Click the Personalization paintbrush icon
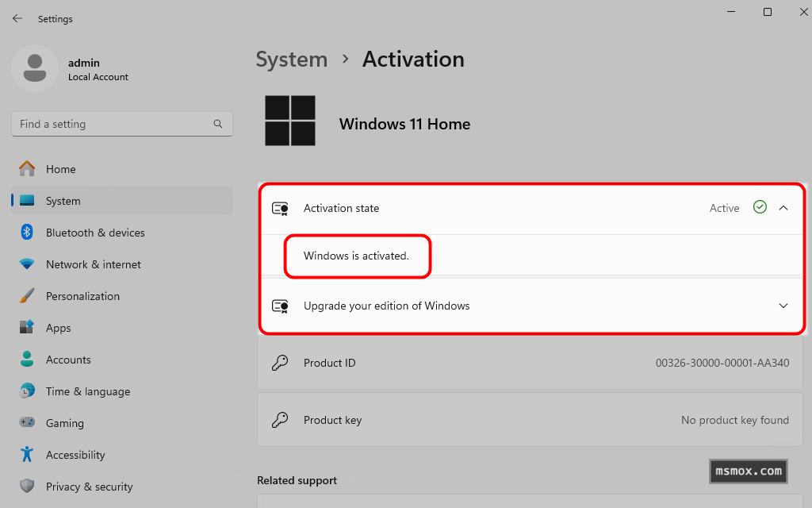 click(27, 296)
